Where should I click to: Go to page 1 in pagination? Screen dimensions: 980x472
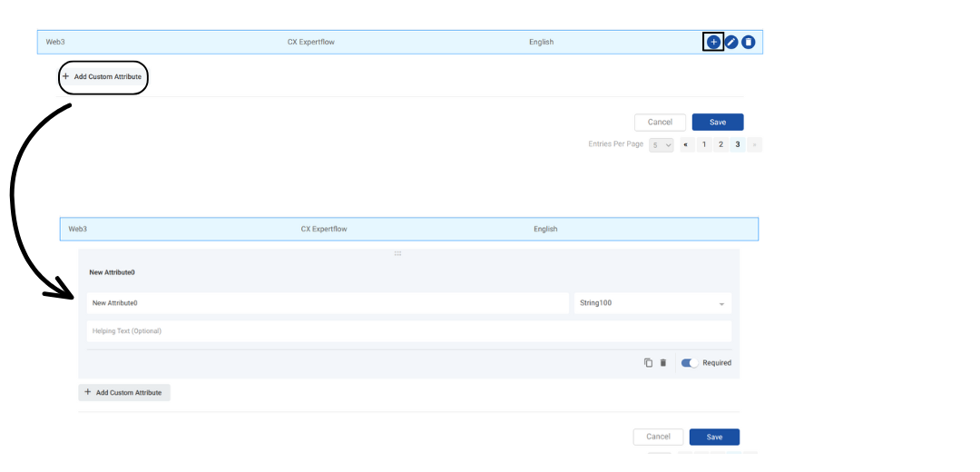pos(704,144)
